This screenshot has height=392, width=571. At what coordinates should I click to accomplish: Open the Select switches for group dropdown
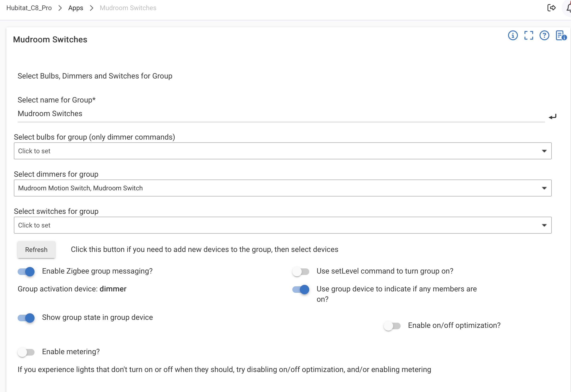282,225
